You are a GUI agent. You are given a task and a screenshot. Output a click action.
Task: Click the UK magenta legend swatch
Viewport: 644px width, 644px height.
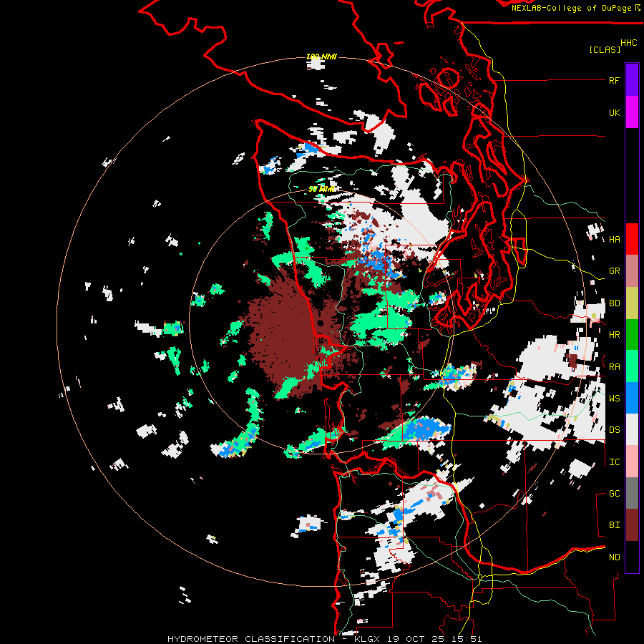tap(632, 112)
